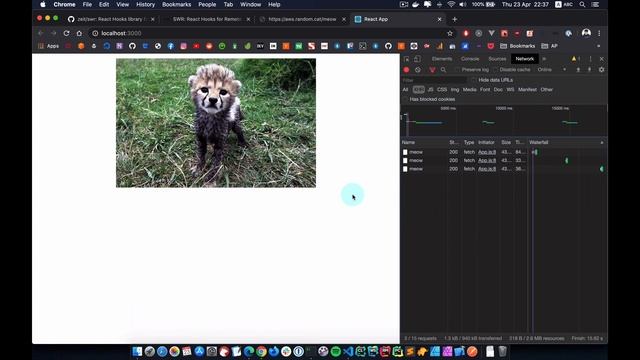Click the cheetah cub image
The height and width of the screenshot is (360, 640).
point(216,123)
